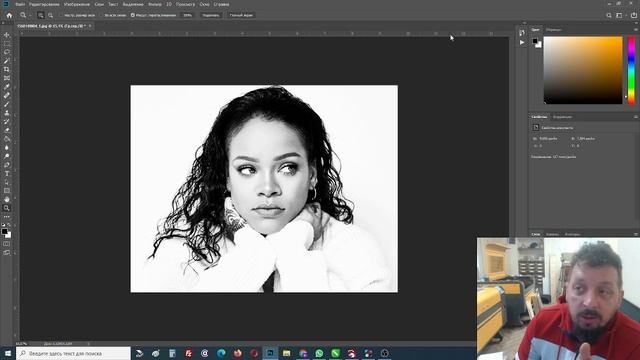Image resolution: width=640 pixels, height=360 pixels.
Task: Close the open document tab
Action: [90, 26]
